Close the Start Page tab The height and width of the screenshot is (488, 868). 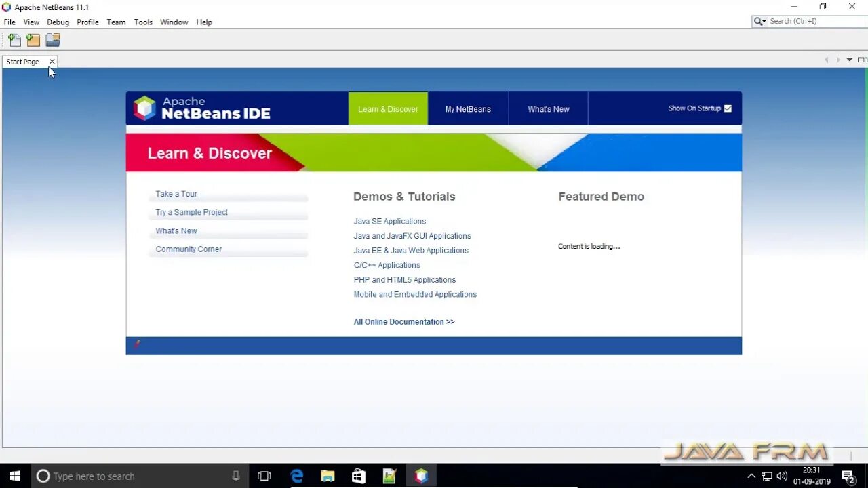click(x=52, y=62)
